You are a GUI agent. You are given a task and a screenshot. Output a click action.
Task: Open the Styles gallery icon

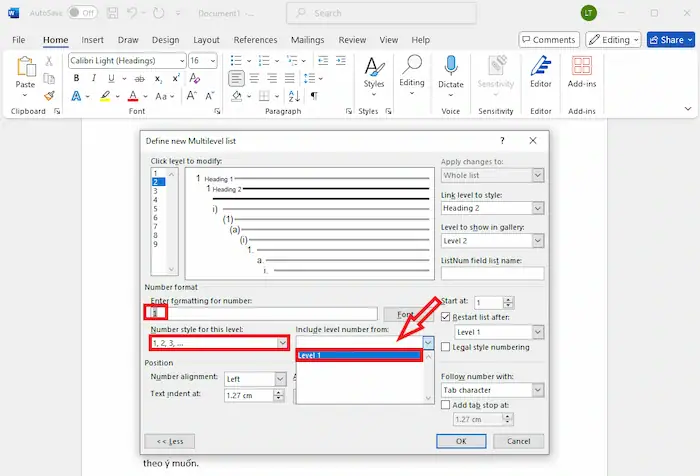click(374, 67)
